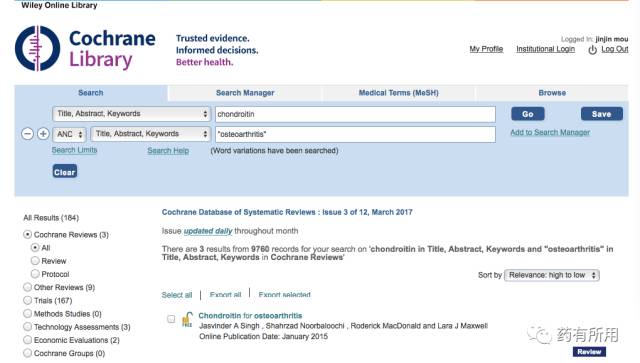Click the Clear button

pyautogui.click(x=65, y=172)
